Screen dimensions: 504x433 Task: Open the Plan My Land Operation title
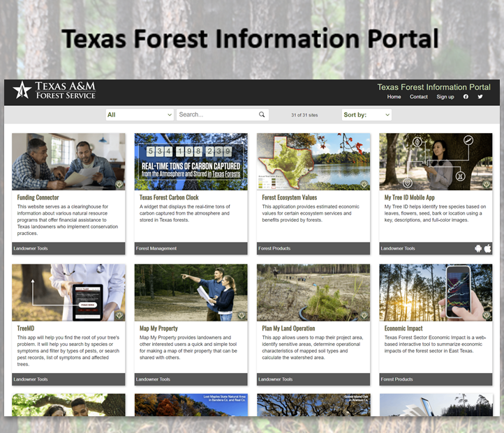[288, 328]
